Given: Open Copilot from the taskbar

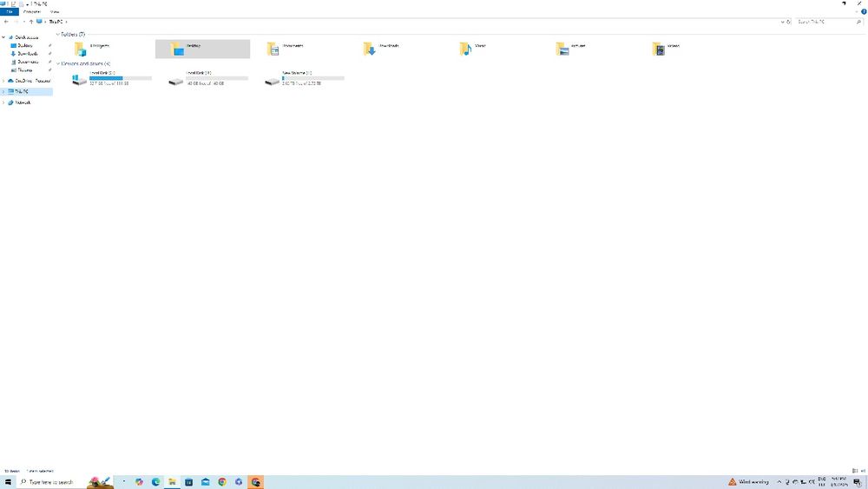Looking at the screenshot, I should tap(139, 482).
